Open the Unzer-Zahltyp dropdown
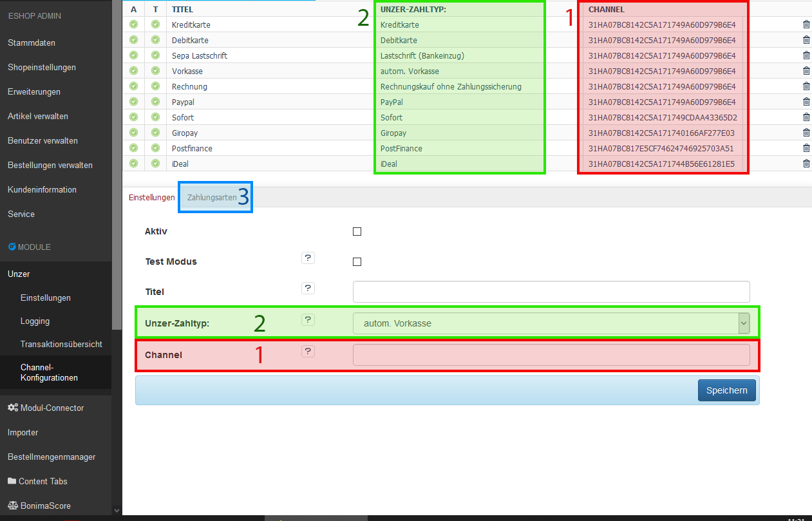 point(551,323)
